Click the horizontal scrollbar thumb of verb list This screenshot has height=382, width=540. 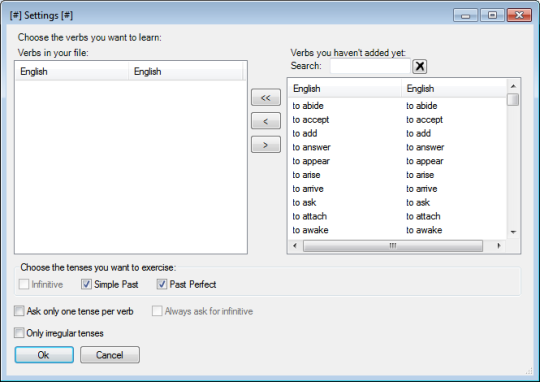click(393, 246)
